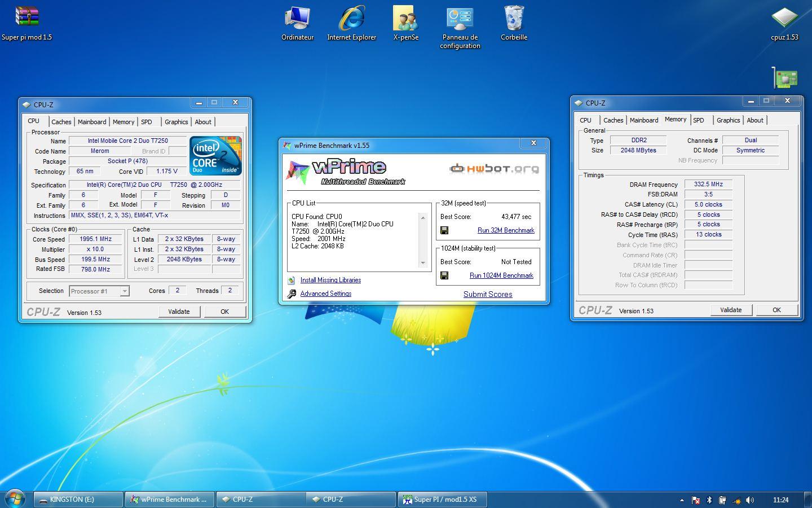Screen dimensions: 812x508
Task: Open About tab in right CPU-Z window
Action: (x=755, y=120)
